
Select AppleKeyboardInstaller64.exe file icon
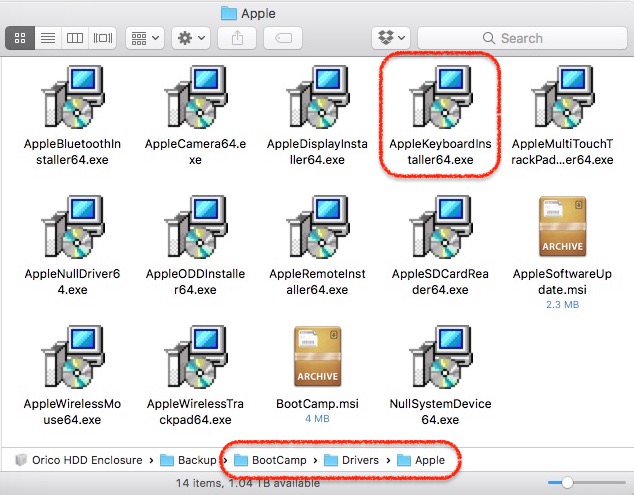point(440,97)
